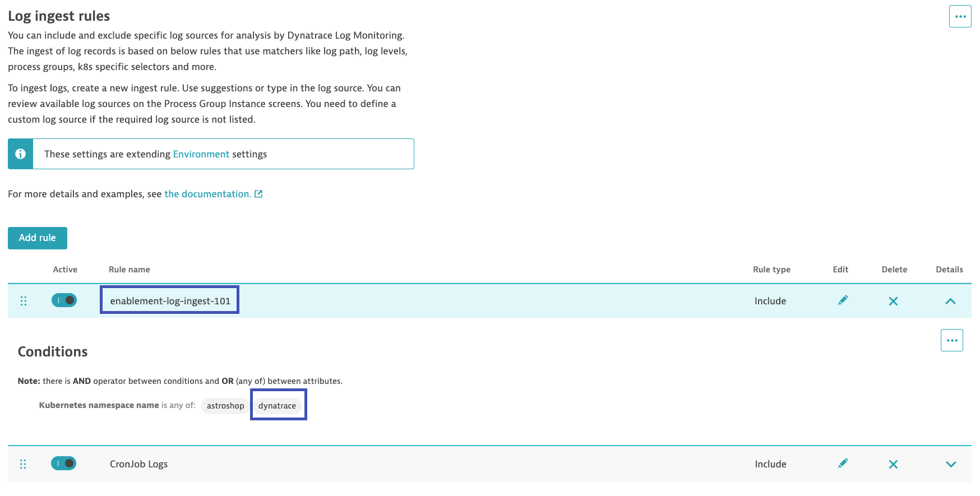Click the external link icon after the documentation
The width and height of the screenshot is (980, 496).
click(x=258, y=194)
